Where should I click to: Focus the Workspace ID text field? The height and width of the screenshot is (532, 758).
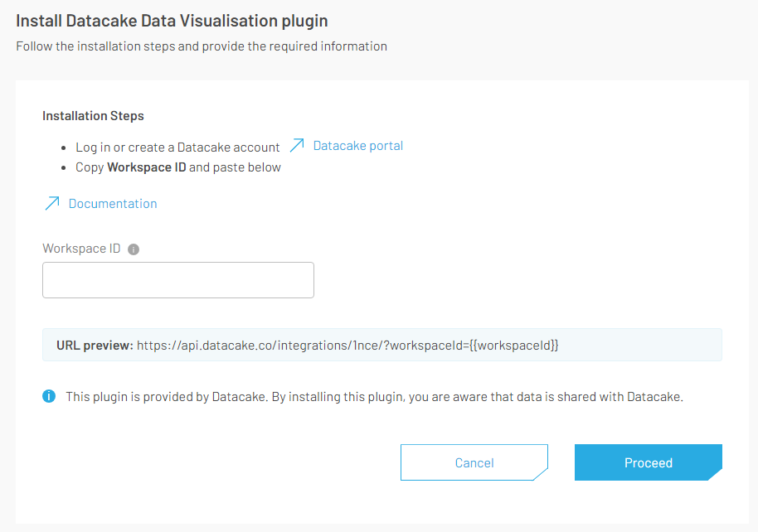pos(178,280)
